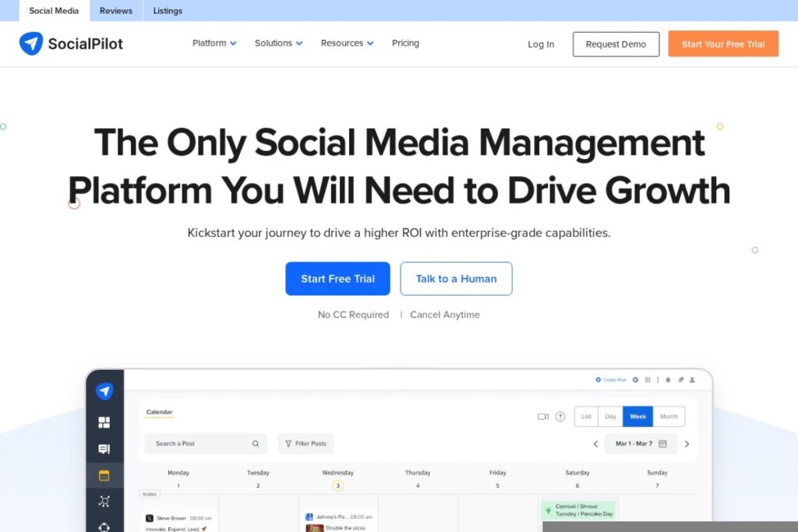The height and width of the screenshot is (532, 798).
Task: Select the Day calendar view
Action: (610, 417)
